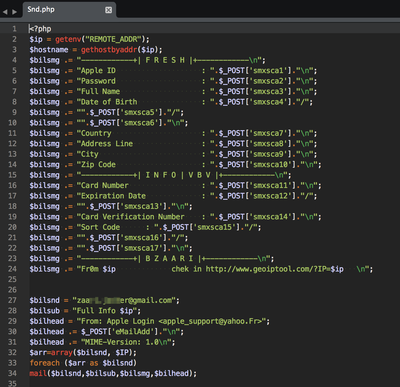400x387 pixels.
Task: Close the Snd.php tab
Action: pyautogui.click(x=109, y=10)
